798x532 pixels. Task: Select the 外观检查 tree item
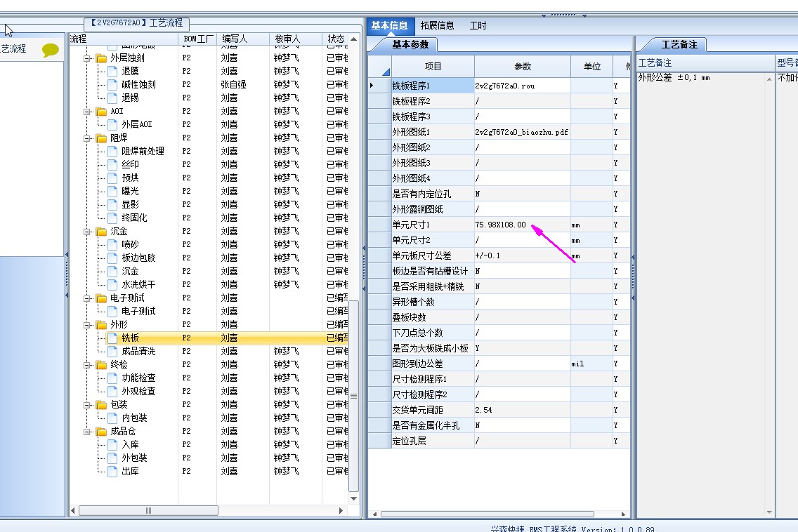[x=138, y=391]
